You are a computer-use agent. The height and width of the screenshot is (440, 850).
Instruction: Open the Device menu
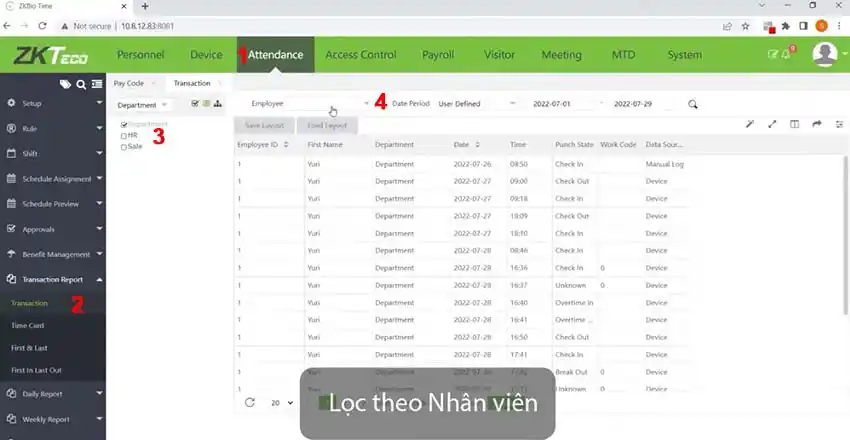pos(206,55)
